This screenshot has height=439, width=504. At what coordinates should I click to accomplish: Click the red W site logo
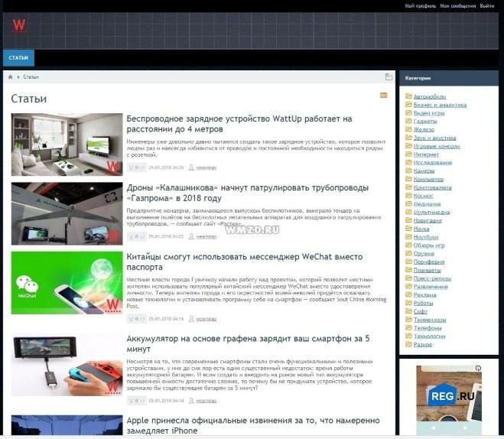click(x=19, y=26)
